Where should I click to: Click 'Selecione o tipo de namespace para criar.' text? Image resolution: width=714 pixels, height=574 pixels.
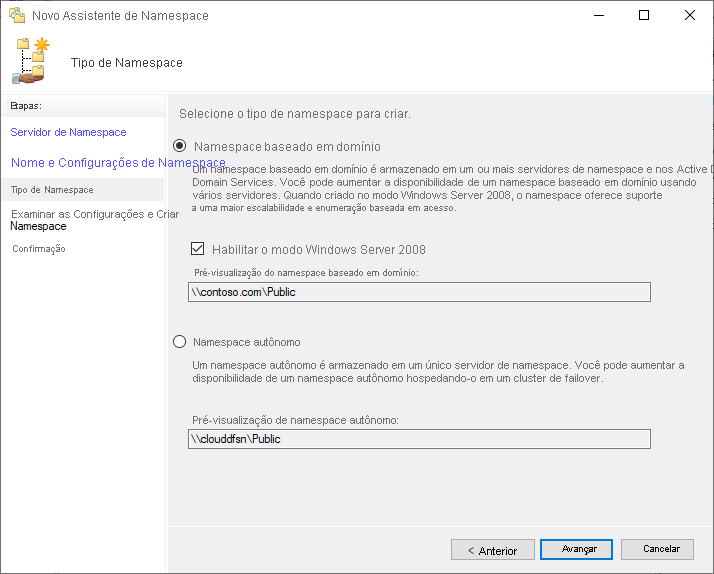point(295,114)
